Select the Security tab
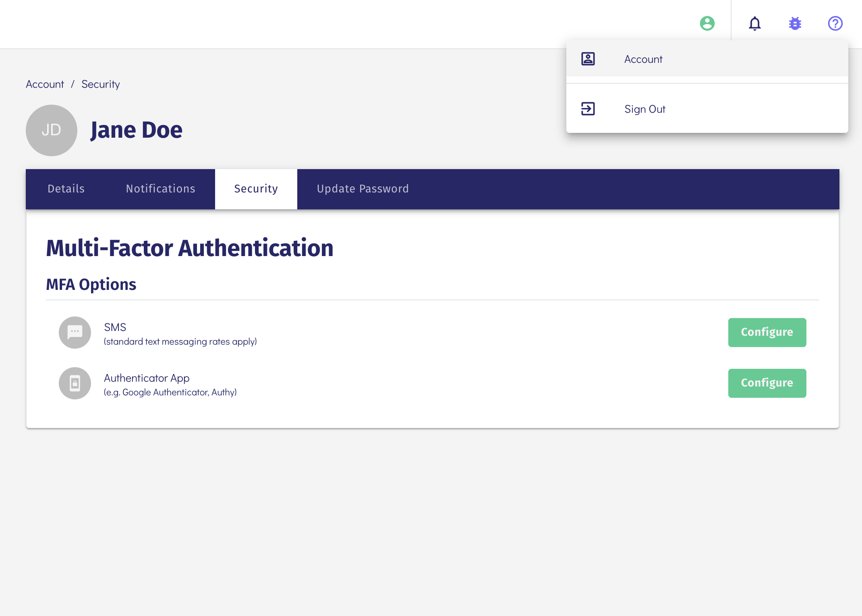 click(x=256, y=189)
